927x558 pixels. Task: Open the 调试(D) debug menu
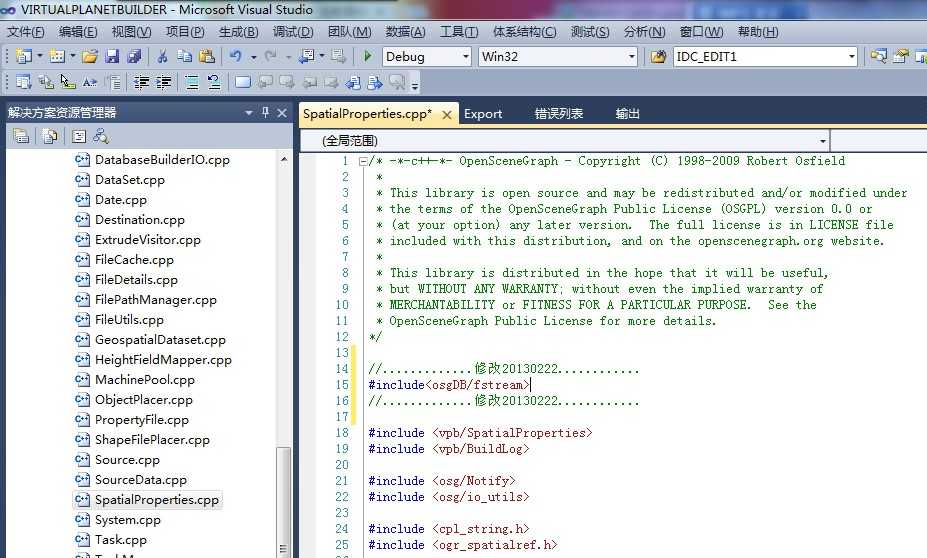(293, 32)
